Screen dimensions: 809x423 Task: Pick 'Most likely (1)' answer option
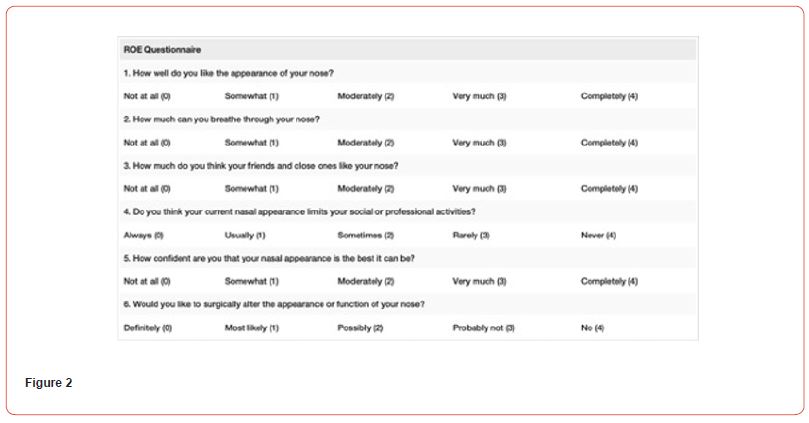[251, 328]
